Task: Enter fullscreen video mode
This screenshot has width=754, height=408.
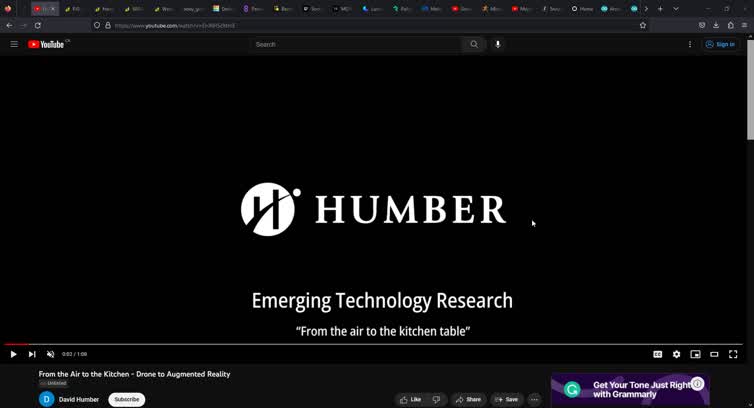Action: click(733, 354)
